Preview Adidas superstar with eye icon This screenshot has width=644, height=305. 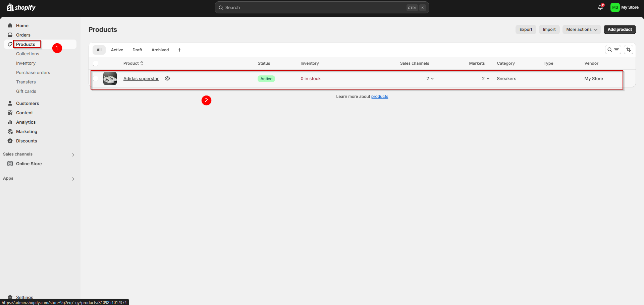[x=167, y=78]
